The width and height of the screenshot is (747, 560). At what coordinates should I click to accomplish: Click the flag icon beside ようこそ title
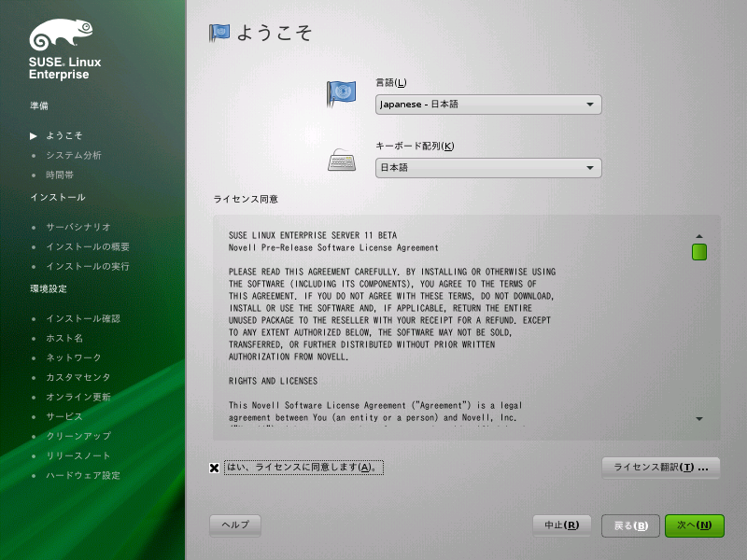pos(219,33)
